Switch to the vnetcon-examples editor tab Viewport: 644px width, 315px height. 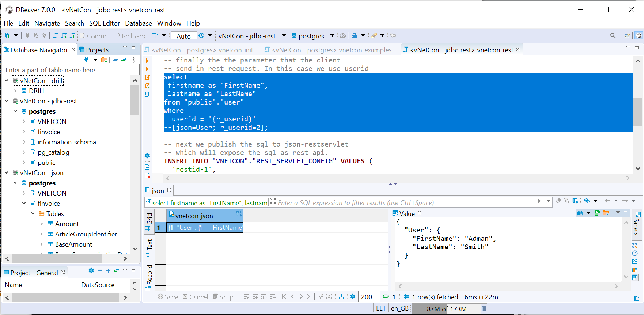pyautogui.click(x=331, y=50)
